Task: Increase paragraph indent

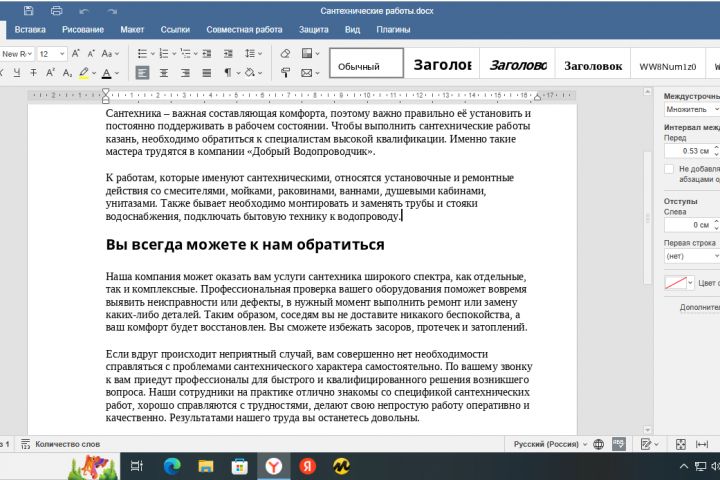Action: [228, 54]
